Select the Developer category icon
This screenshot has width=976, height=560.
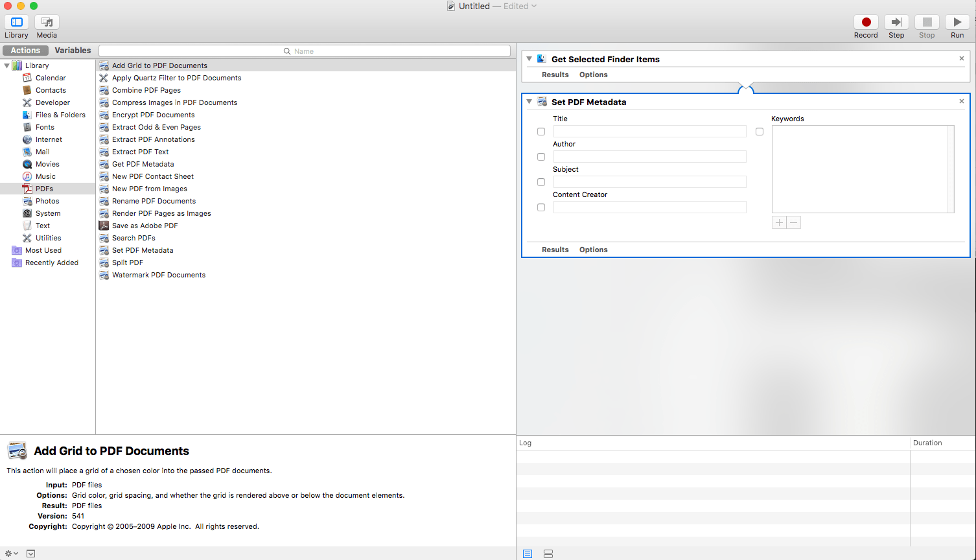pyautogui.click(x=27, y=102)
